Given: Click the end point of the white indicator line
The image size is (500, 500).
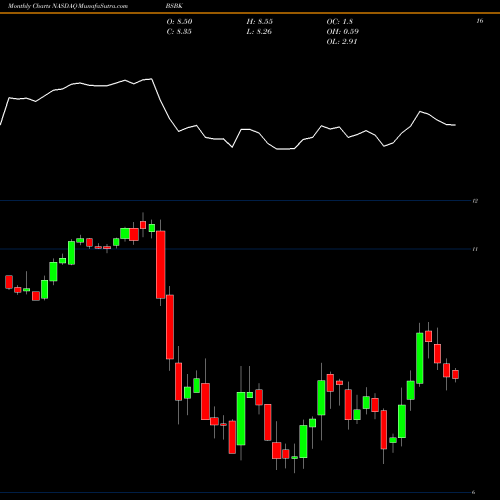Looking at the screenshot, I should coord(455,125).
